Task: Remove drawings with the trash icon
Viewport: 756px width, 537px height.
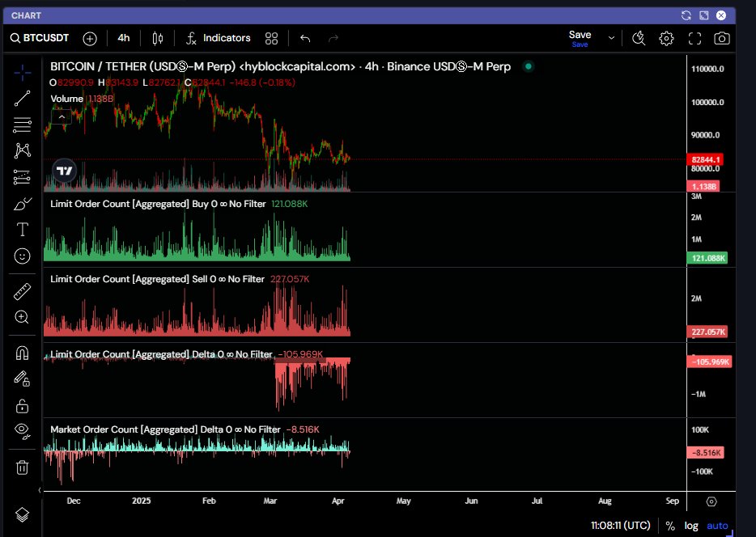Action: pyautogui.click(x=22, y=467)
